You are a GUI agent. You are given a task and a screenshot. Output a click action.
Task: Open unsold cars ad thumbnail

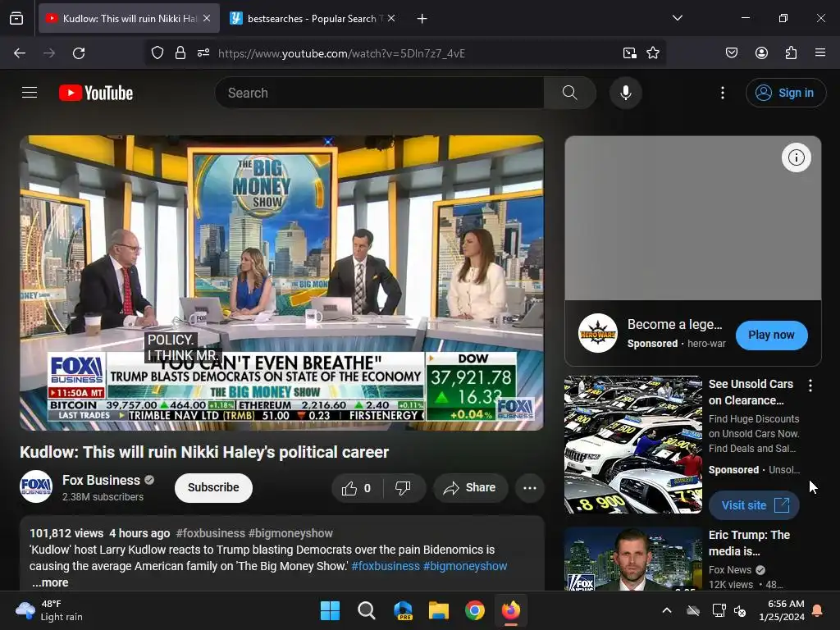[x=633, y=445]
